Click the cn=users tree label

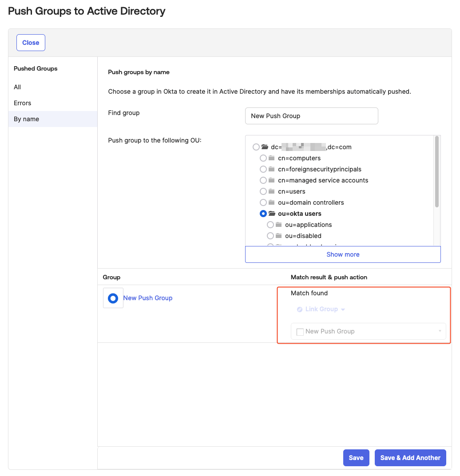point(292,191)
